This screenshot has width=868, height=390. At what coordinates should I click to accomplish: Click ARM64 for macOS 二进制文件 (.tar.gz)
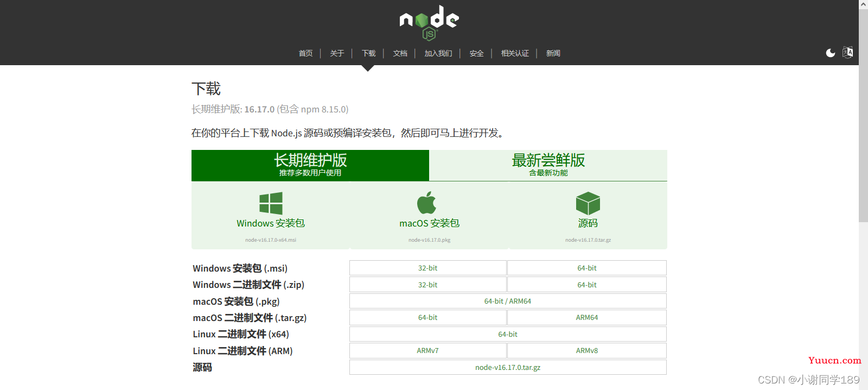pos(587,317)
